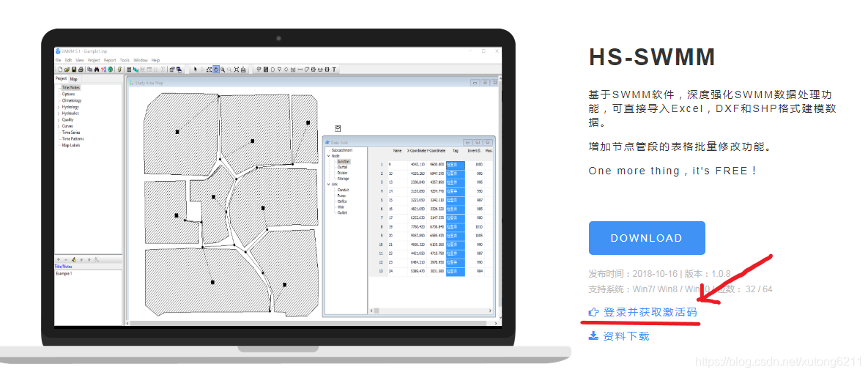868x375 pixels.
Task: Expand the Quality tree node
Action: (x=59, y=119)
